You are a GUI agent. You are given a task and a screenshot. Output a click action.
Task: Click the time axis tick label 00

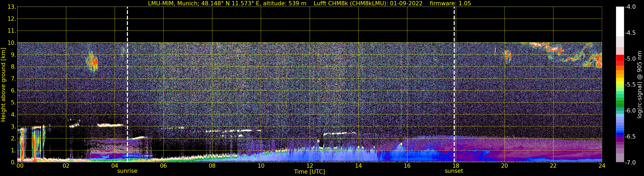(20, 166)
